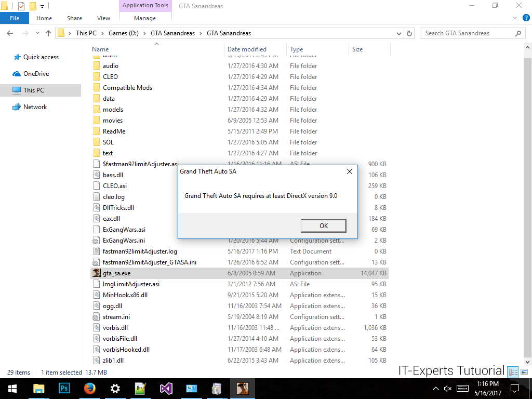Screen dimensions: 532x399
Task: Click the Up one level arrow
Action: [48, 33]
